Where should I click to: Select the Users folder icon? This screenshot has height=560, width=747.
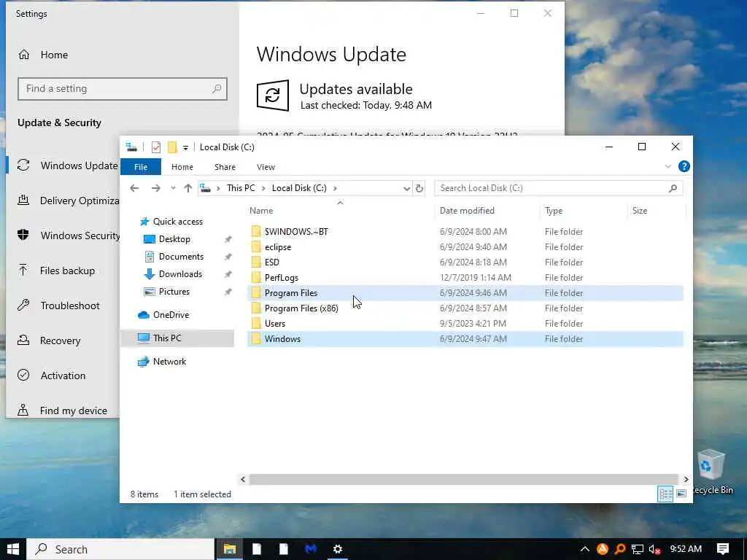[256, 323]
